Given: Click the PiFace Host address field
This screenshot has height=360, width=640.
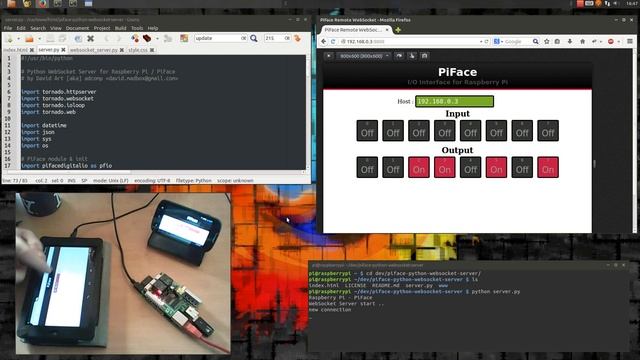Looking at the screenshot, I should click(x=454, y=101).
